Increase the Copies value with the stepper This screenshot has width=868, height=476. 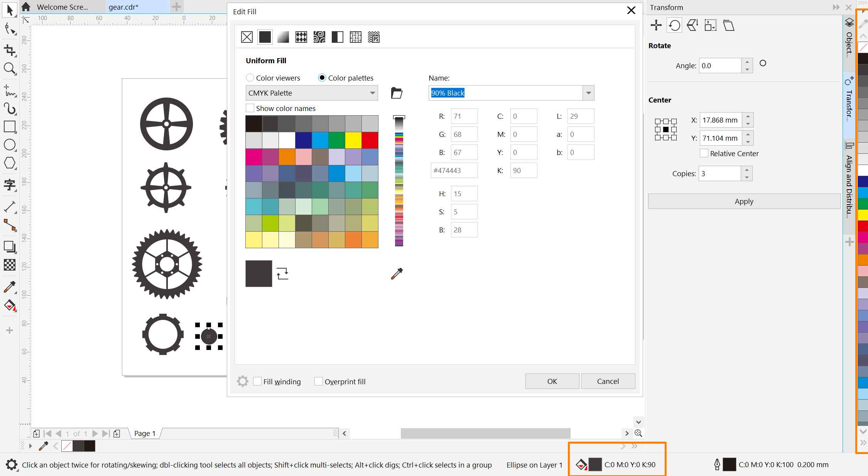(747, 171)
